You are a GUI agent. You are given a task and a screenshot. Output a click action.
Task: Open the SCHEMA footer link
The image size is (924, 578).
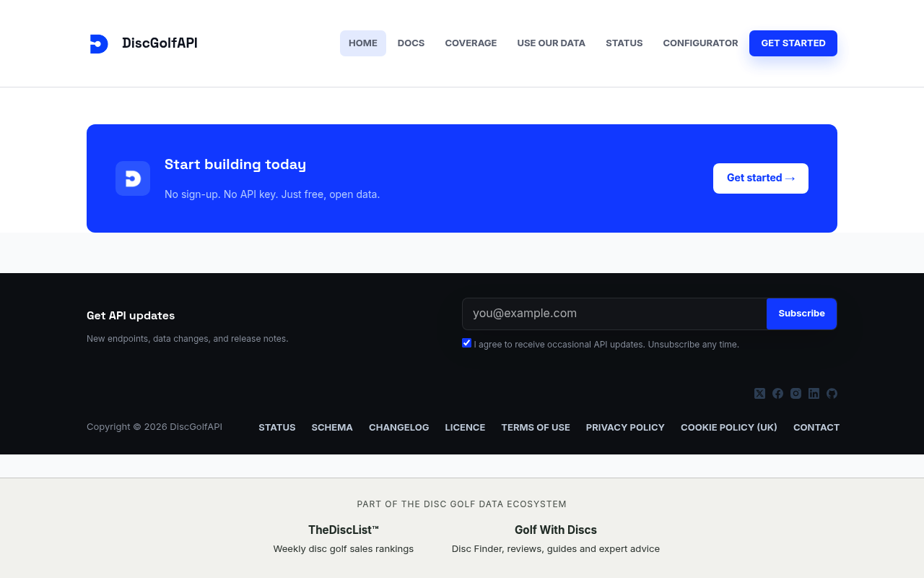(332, 428)
